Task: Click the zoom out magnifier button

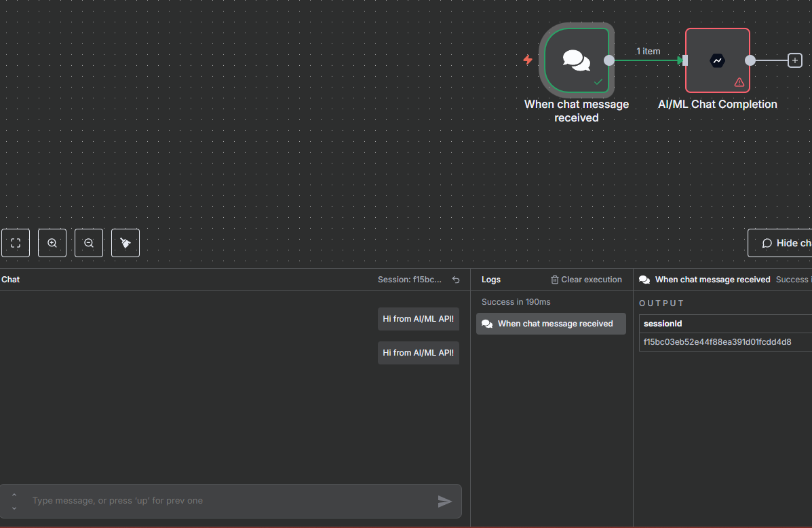Action: [x=89, y=243]
